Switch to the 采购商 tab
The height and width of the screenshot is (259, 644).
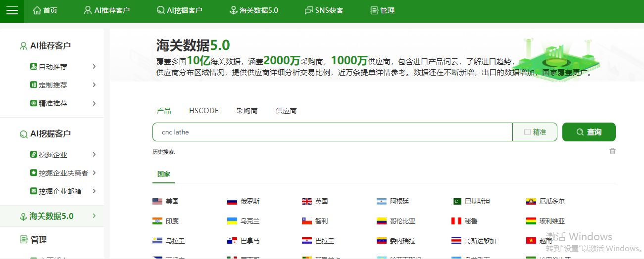click(247, 111)
